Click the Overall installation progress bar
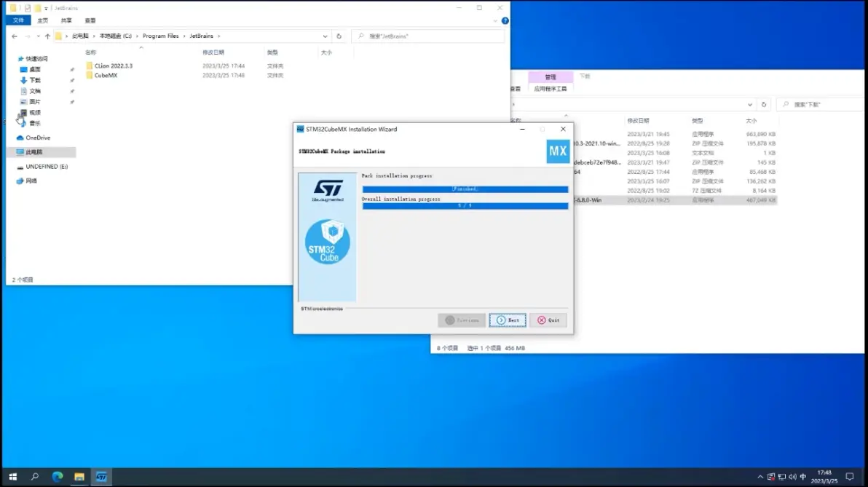The width and height of the screenshot is (868, 487). coord(465,205)
